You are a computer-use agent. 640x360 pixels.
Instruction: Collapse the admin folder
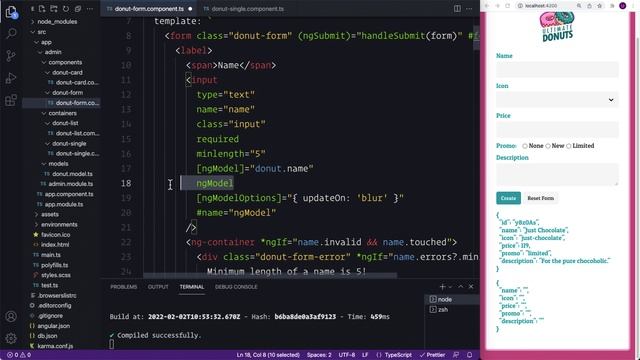click(50, 52)
